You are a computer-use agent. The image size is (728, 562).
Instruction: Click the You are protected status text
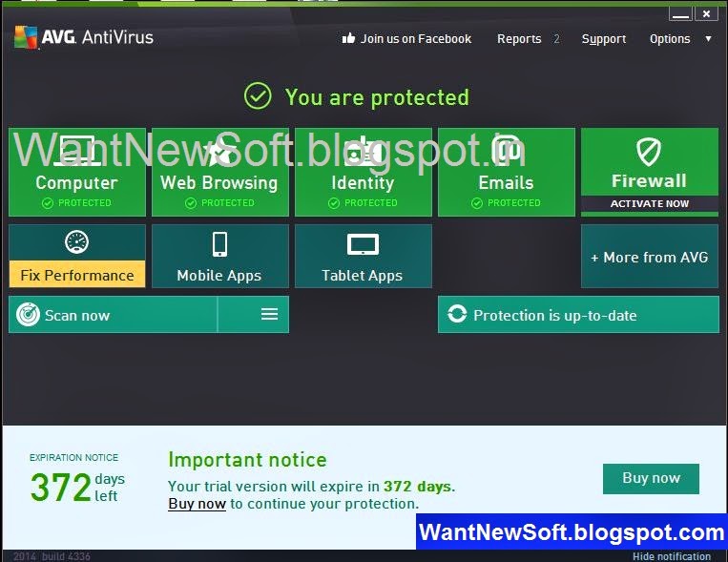coord(377,97)
